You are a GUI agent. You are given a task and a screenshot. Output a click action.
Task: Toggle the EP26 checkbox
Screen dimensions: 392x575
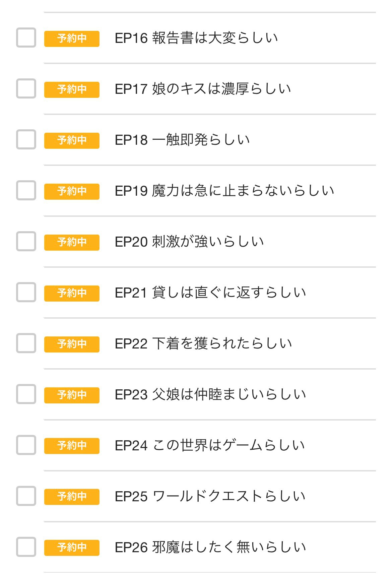[x=26, y=547]
